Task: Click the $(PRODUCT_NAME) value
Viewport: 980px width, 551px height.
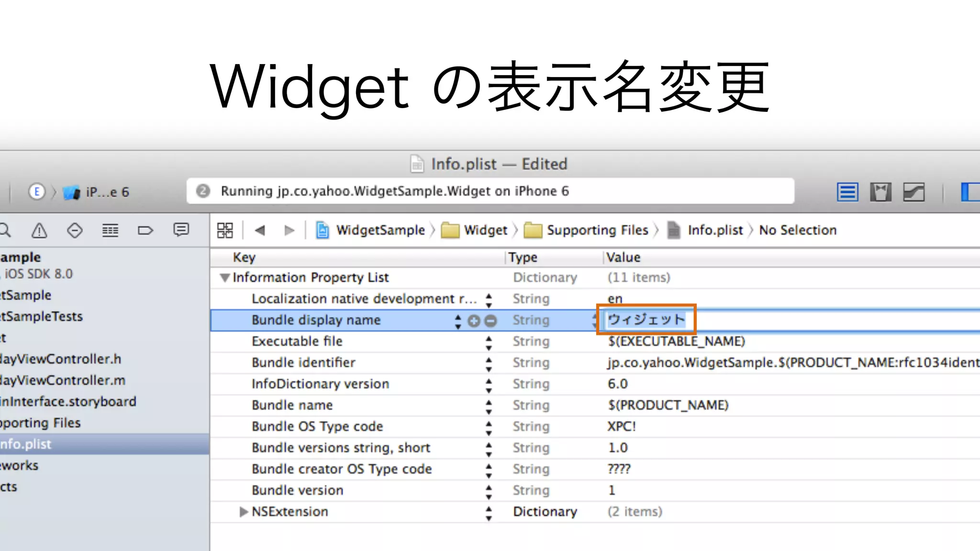Action: (668, 405)
